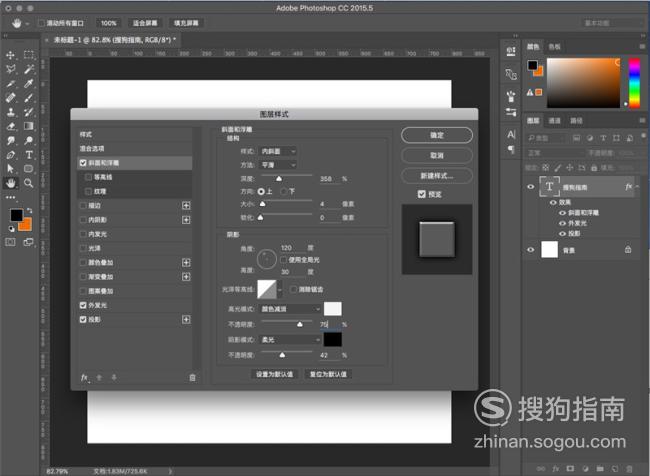
Task: Click the 取消 cancel button
Action: 437,155
